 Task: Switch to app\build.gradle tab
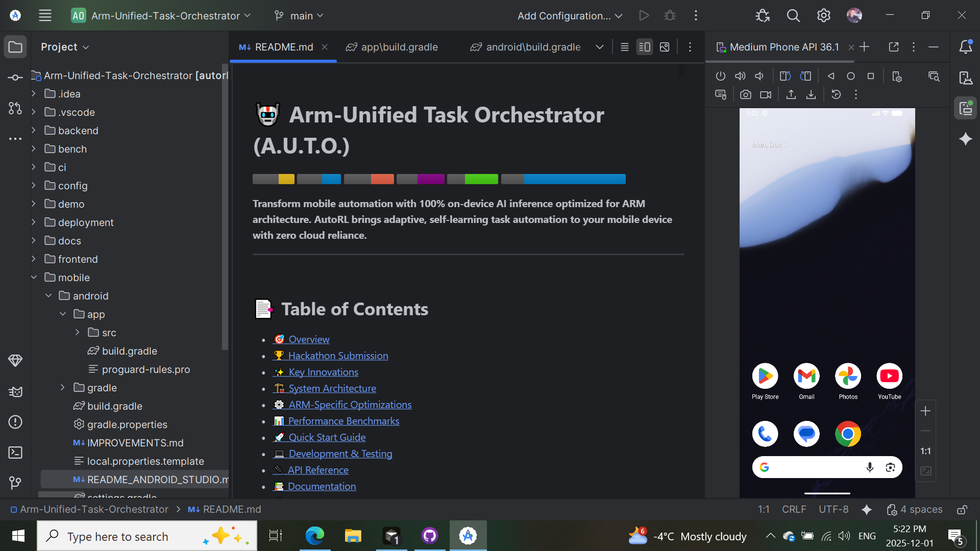[x=392, y=47]
